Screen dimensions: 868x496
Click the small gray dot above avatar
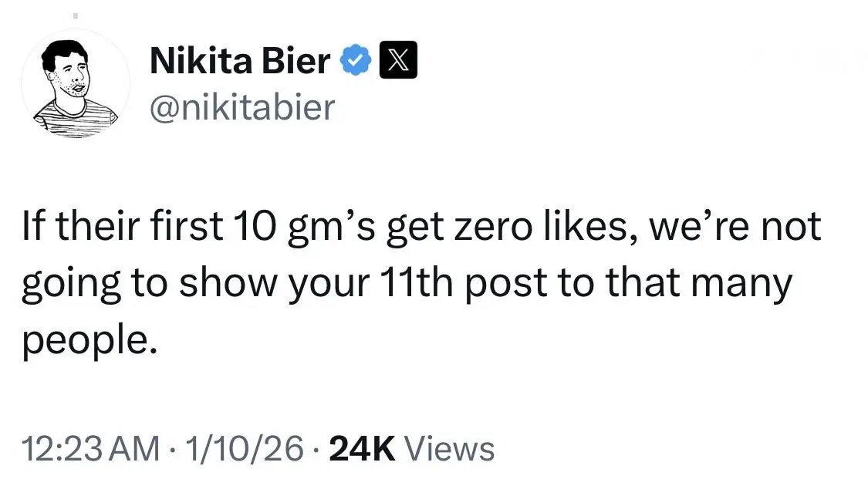tap(75, 15)
